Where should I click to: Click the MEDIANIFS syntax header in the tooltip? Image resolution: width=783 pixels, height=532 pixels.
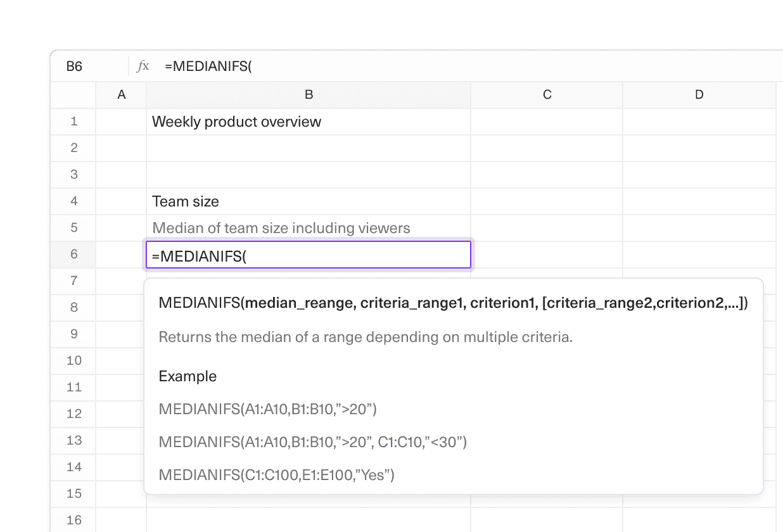[x=453, y=303]
